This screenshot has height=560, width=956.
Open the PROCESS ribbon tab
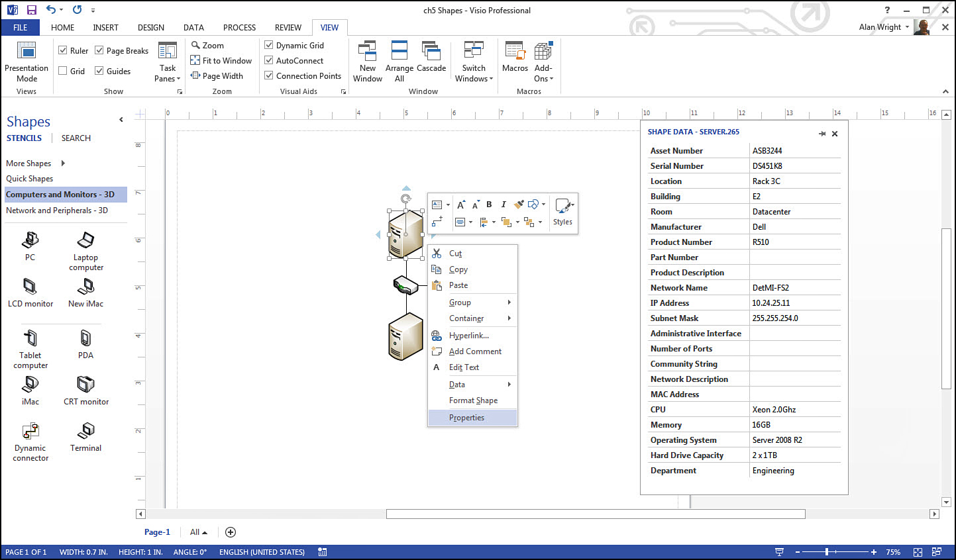[239, 27]
